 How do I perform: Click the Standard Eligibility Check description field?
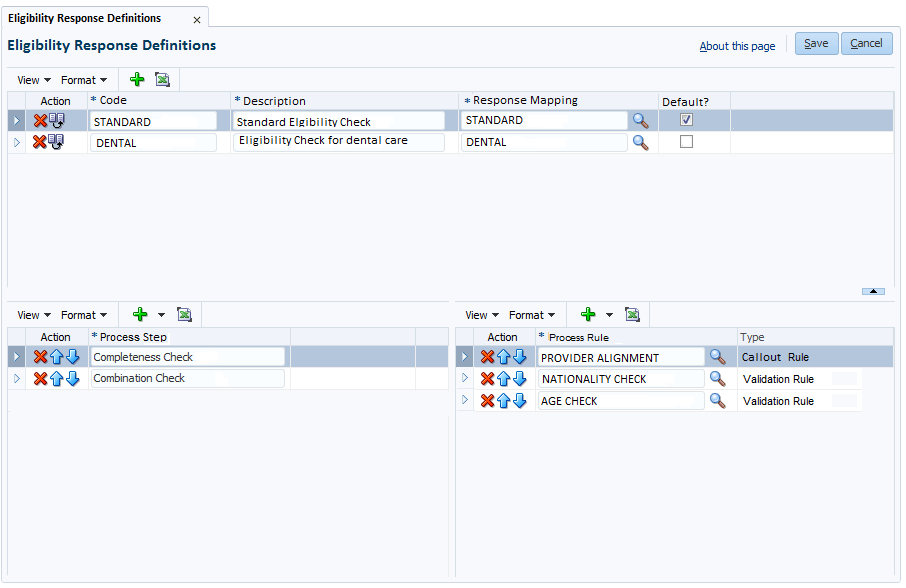[x=339, y=121]
